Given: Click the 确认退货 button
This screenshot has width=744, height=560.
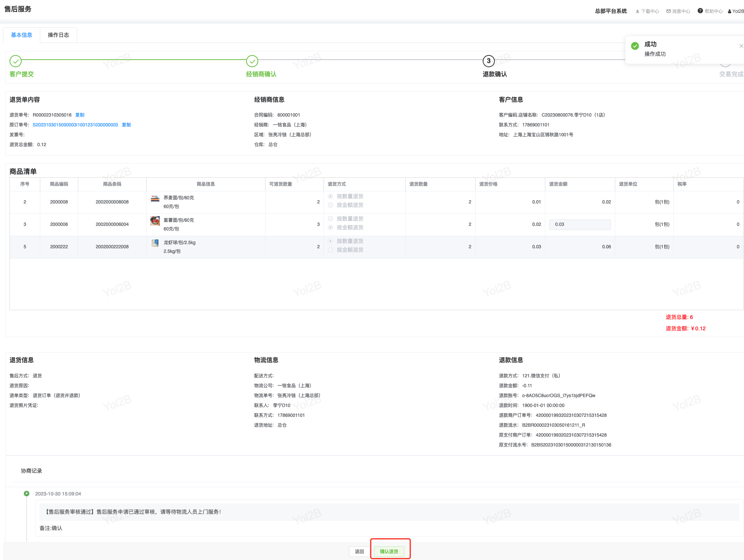Looking at the screenshot, I should pos(389,551).
